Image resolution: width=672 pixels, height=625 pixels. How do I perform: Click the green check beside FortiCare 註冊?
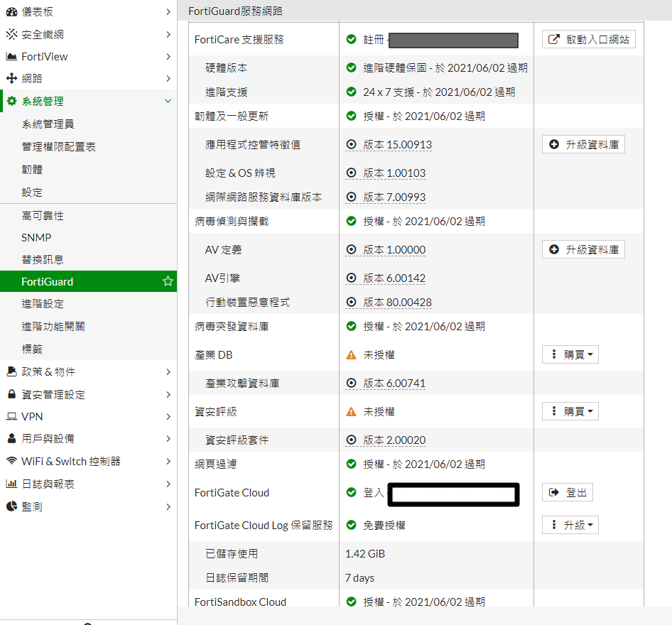pos(352,39)
